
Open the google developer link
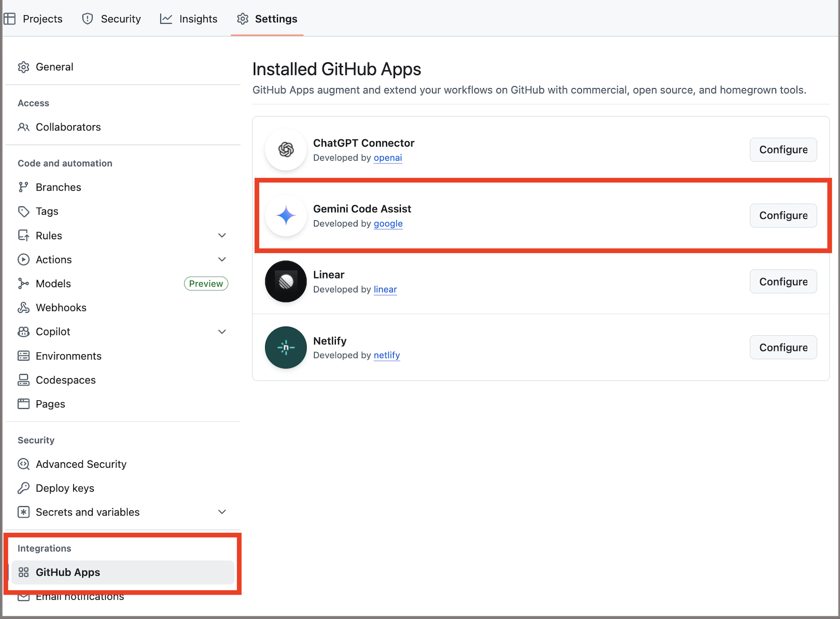click(388, 224)
